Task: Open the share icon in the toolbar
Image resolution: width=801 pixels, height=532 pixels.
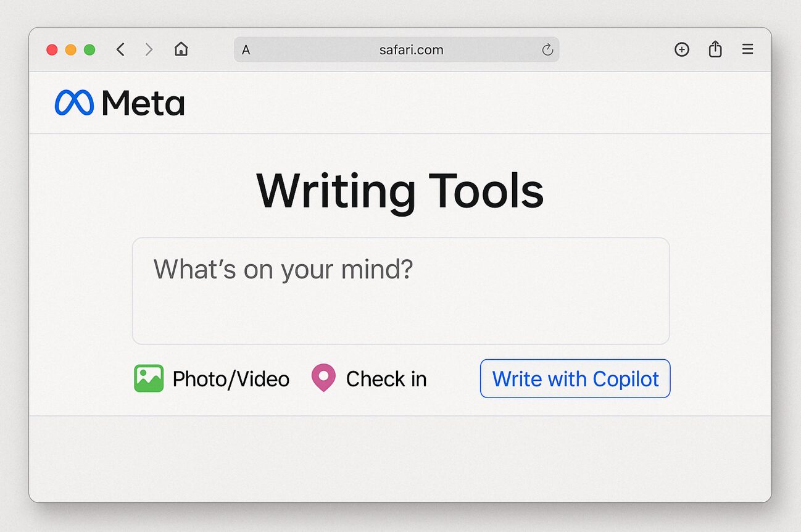Action: tap(715, 49)
